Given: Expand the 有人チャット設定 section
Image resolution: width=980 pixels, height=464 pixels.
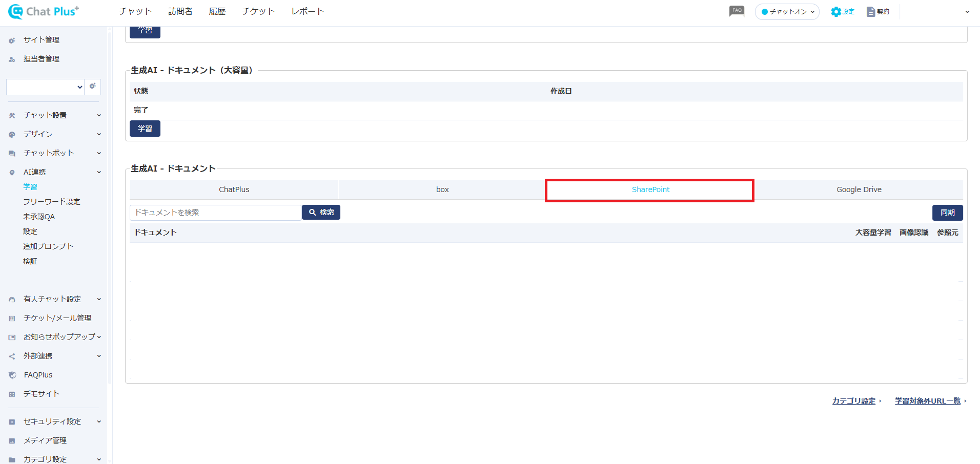Looking at the screenshot, I should click(99, 299).
